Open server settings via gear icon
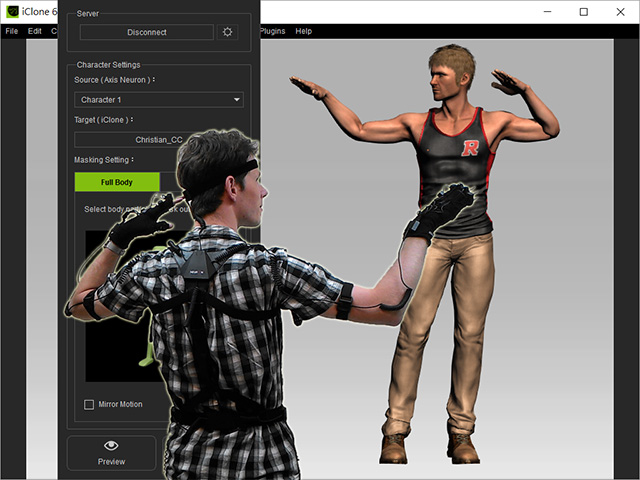The image size is (640, 480). pos(228,32)
